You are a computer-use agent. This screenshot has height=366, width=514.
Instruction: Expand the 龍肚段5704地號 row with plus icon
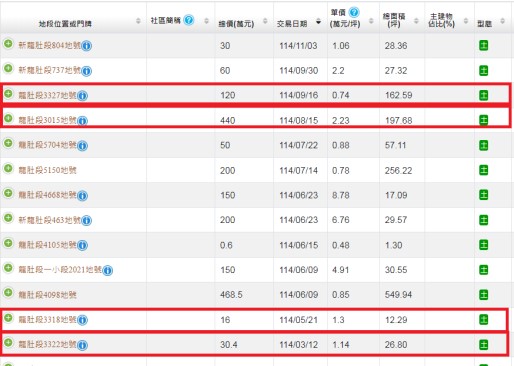tap(8, 143)
